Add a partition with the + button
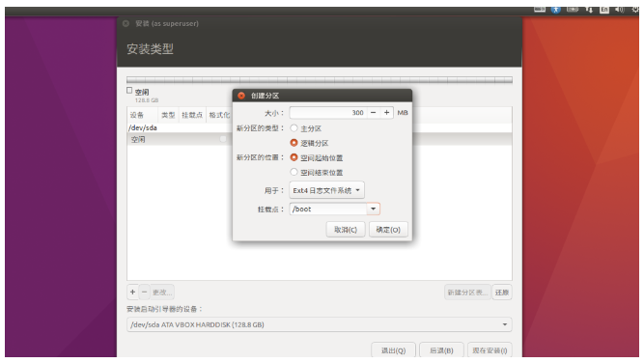This screenshot has height=363, width=644. click(x=132, y=292)
